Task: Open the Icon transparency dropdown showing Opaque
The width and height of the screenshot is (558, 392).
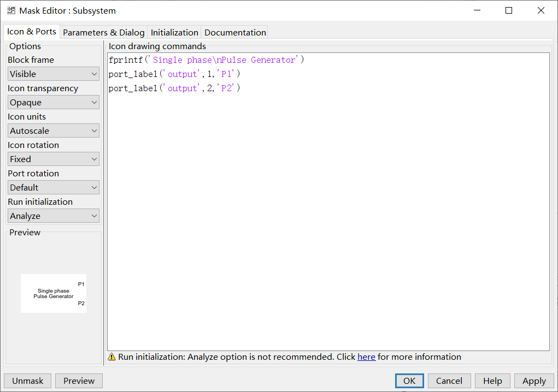Action: point(54,102)
